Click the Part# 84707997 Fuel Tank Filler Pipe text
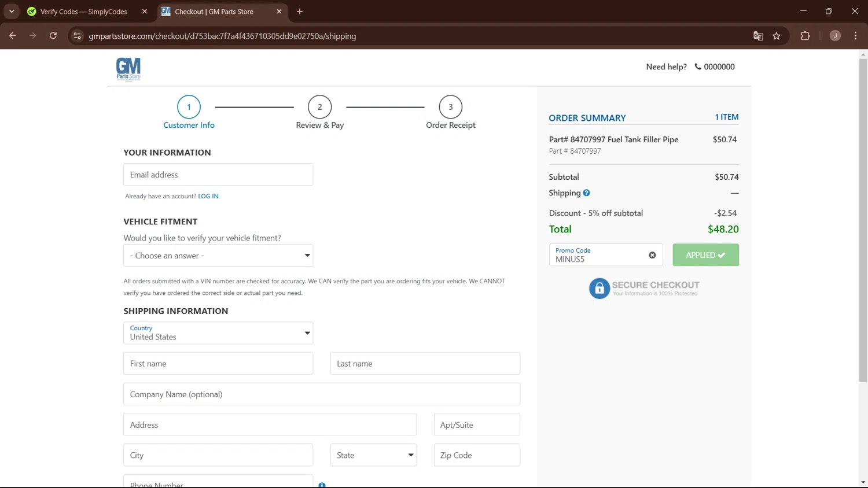This screenshot has height=488, width=868. [613, 139]
